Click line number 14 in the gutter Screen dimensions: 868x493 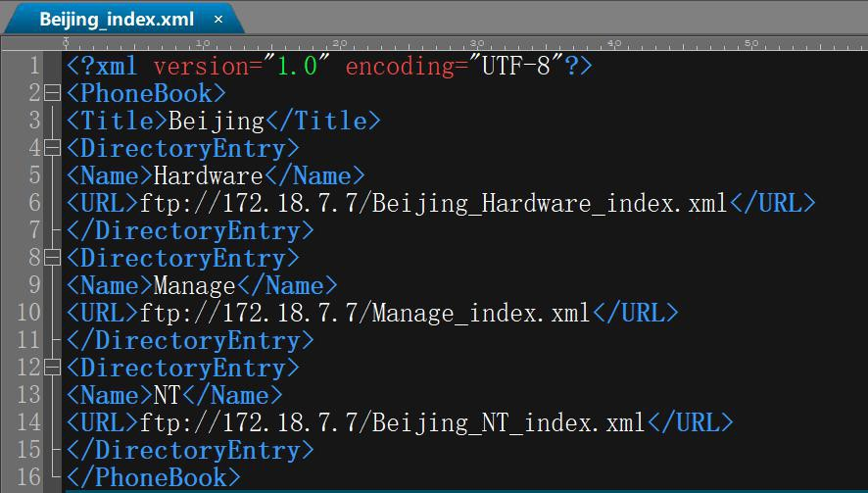(29, 423)
